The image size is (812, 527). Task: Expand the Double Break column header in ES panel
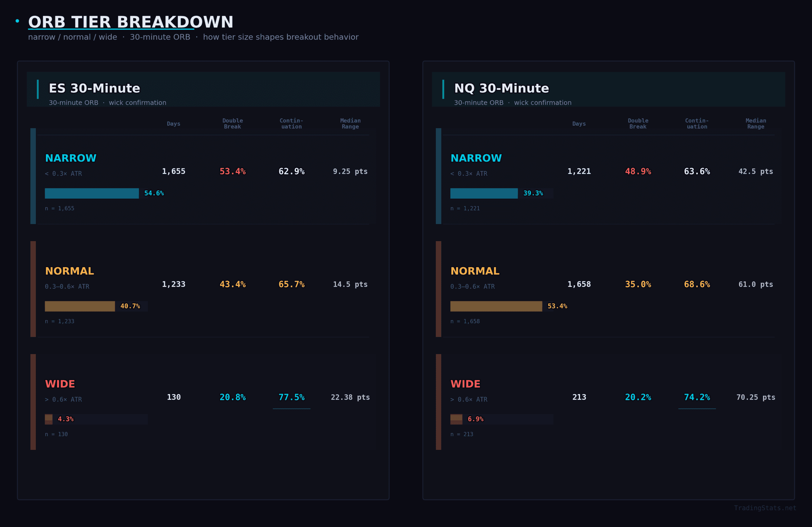click(232, 123)
